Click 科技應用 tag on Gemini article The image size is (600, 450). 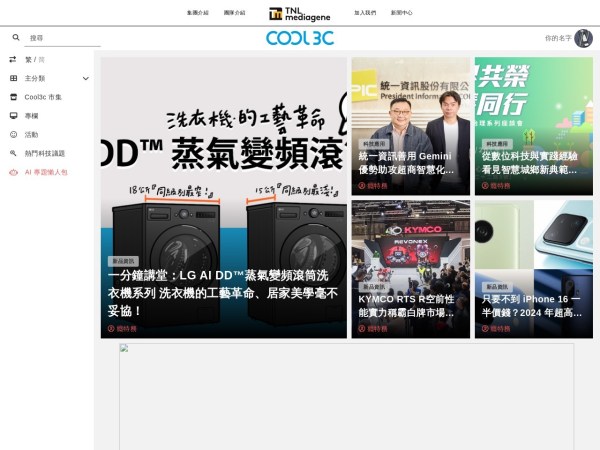pyautogui.click(x=373, y=144)
